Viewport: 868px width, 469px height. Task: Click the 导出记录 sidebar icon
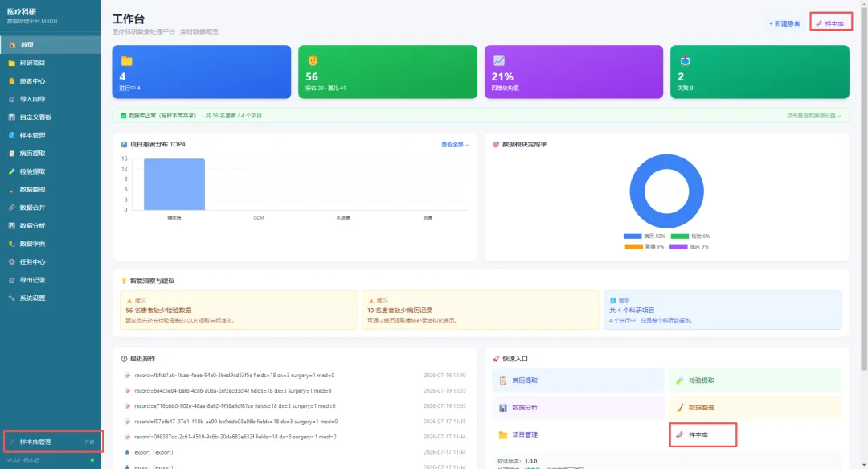[x=11, y=281]
